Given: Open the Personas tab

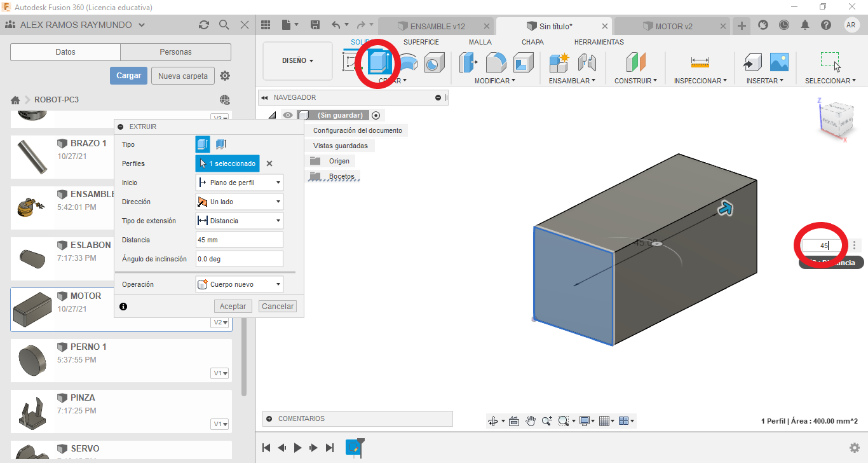Looking at the screenshot, I should (176, 52).
